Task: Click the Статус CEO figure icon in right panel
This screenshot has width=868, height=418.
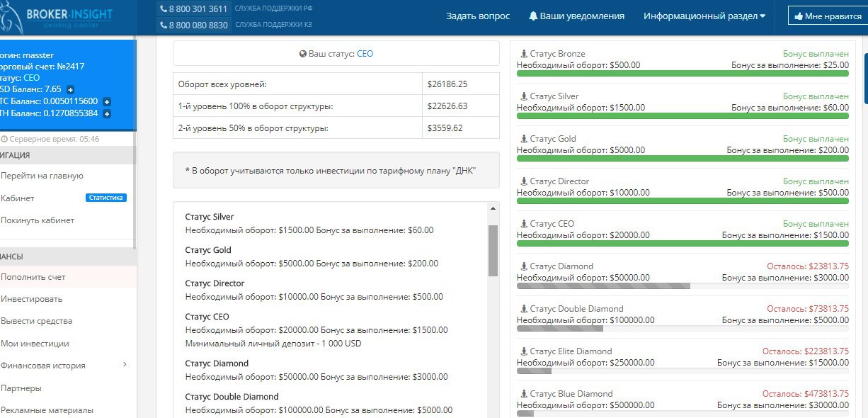Action: point(524,224)
